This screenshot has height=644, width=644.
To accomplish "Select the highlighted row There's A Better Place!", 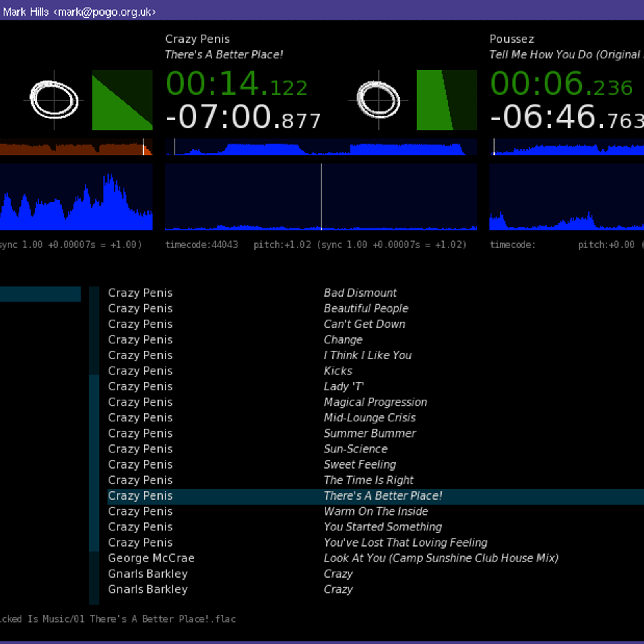I will pos(376,496).
